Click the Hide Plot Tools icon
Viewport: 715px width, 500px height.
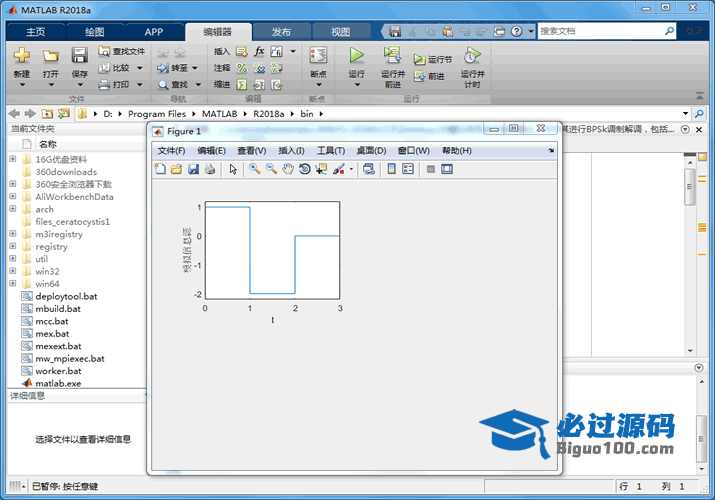coord(430,169)
